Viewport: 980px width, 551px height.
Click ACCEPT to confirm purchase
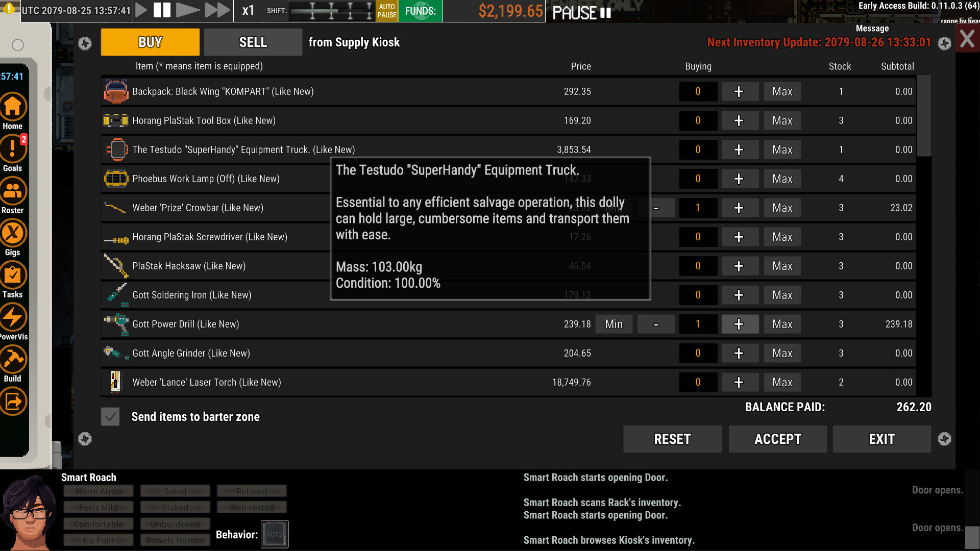[778, 439]
